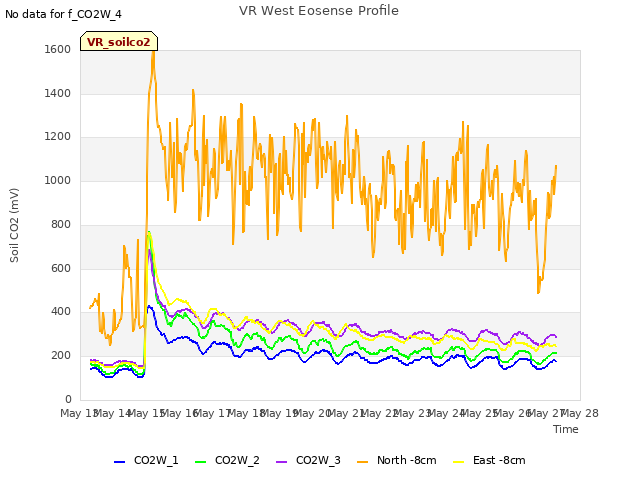The width and height of the screenshot is (640, 480).
Task: Click the 200 y-axis tick label
Action: click(61, 356)
